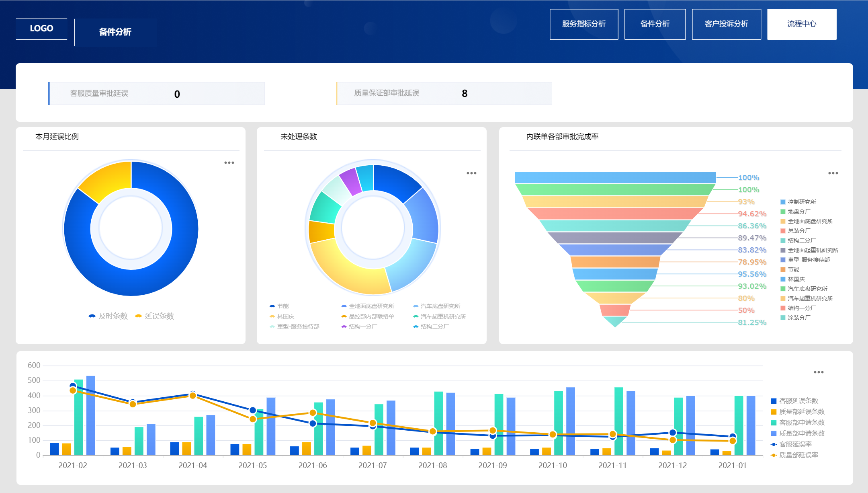Viewport: 868px width, 493px height.
Task: Toggle 延误条数 legend icon
Action: (x=139, y=316)
